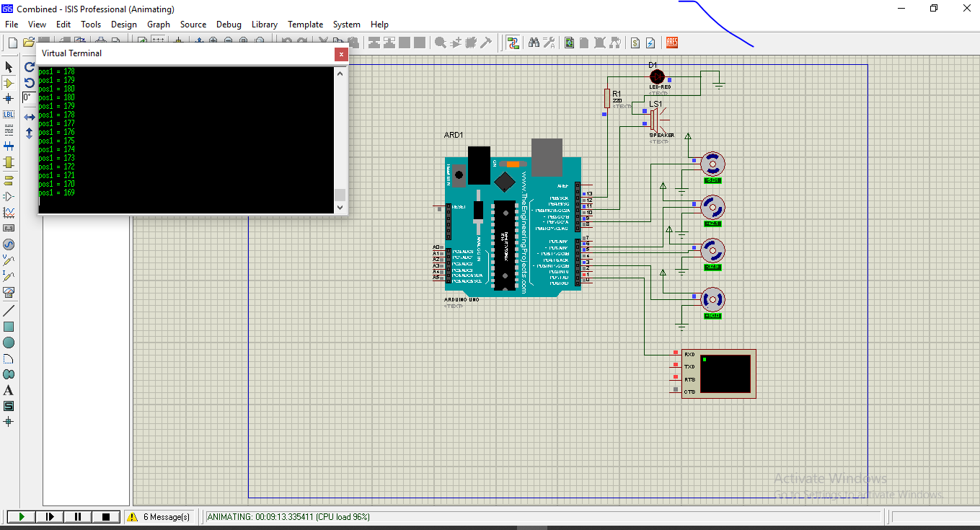Image resolution: width=980 pixels, height=530 pixels.
Task: Step the simulation one frame
Action: (x=50, y=517)
